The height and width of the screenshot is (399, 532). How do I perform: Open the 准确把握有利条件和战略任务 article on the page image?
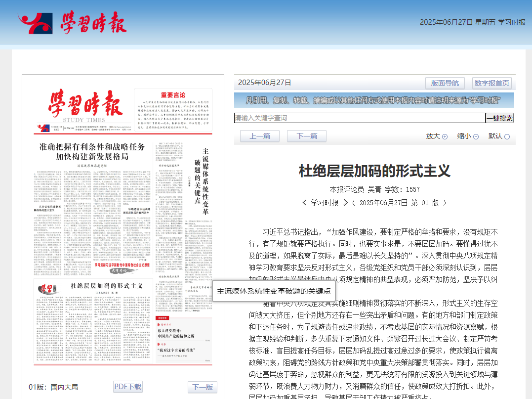click(92, 151)
